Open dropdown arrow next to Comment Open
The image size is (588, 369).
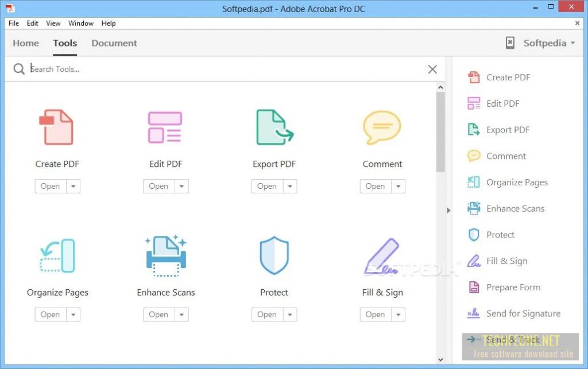(399, 186)
